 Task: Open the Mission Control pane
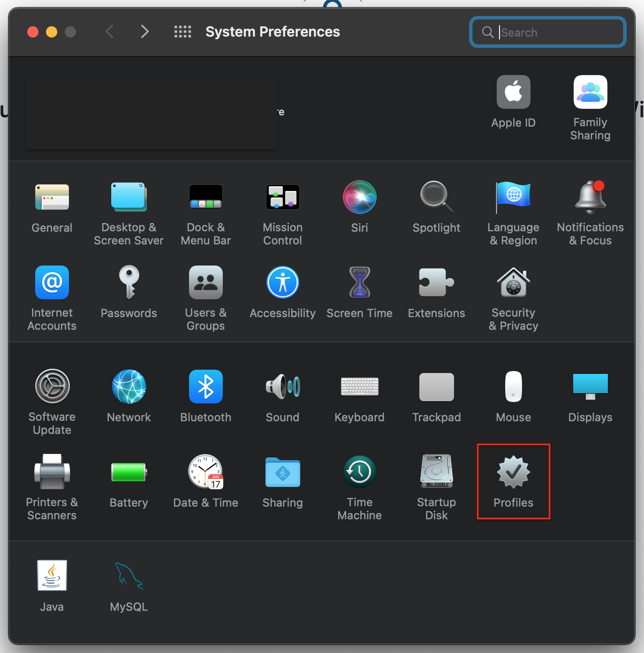(x=282, y=197)
